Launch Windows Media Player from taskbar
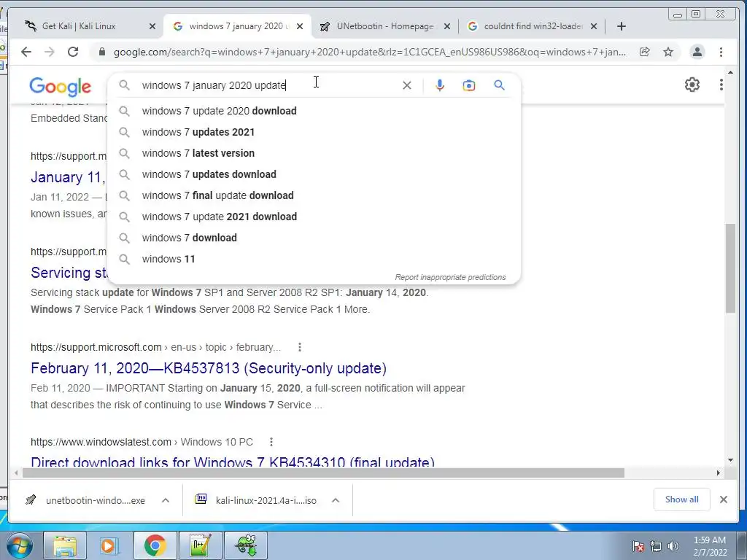The image size is (747, 560). coord(109,545)
